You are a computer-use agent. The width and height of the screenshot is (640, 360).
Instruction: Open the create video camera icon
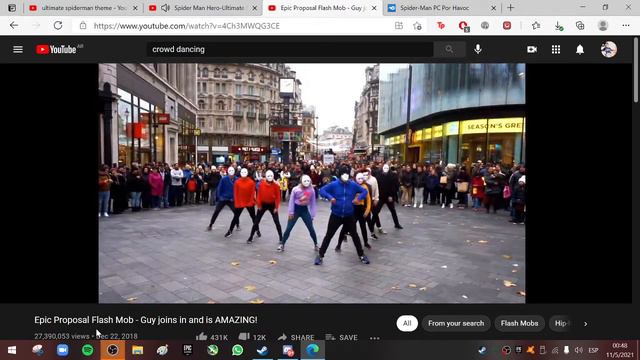(532, 49)
